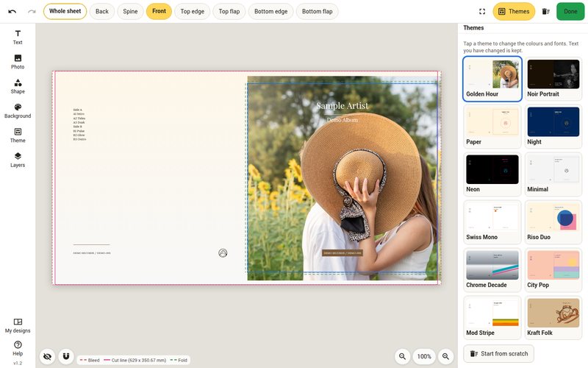
Task: Select the circular logo on back cover
Action: coord(223,253)
